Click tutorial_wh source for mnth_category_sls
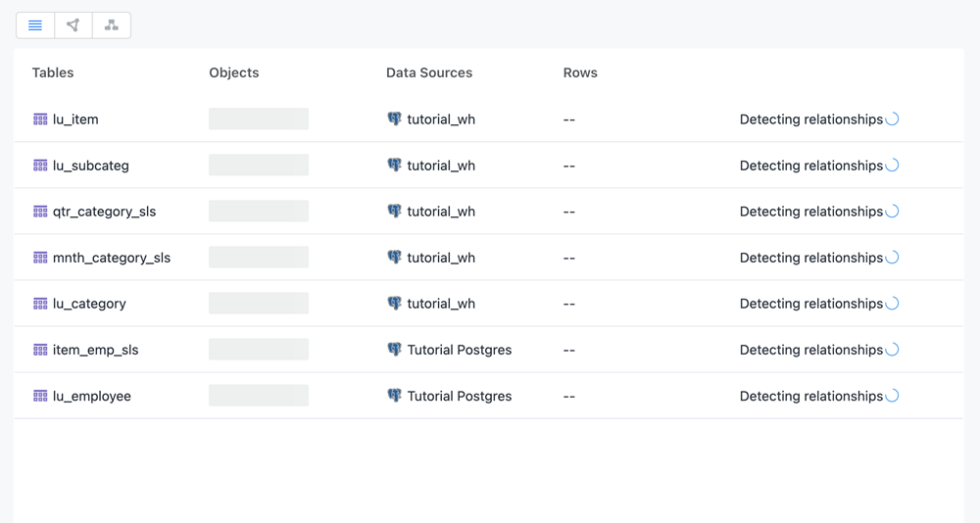 [x=441, y=258]
